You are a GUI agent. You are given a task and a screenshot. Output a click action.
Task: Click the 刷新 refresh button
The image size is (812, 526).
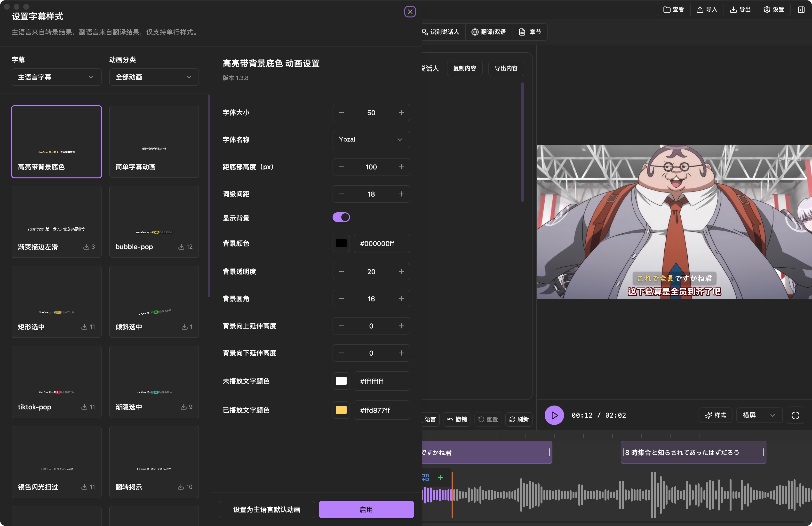pos(519,419)
